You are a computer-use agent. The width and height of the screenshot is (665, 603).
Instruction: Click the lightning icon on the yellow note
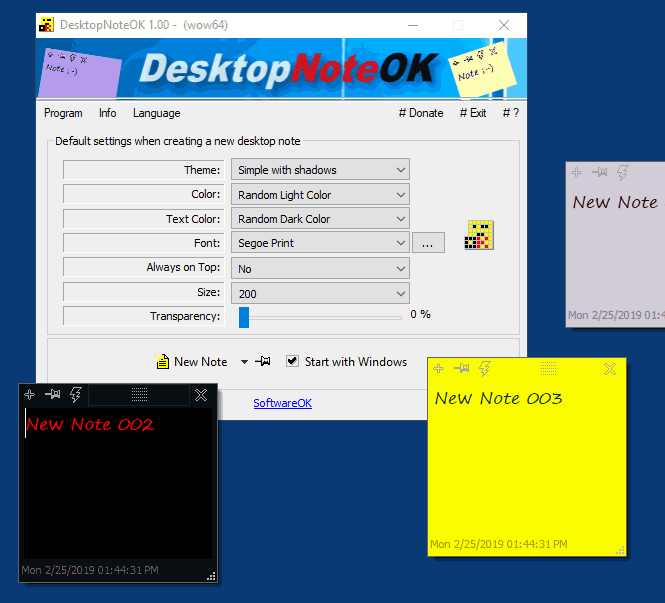pyautogui.click(x=485, y=369)
